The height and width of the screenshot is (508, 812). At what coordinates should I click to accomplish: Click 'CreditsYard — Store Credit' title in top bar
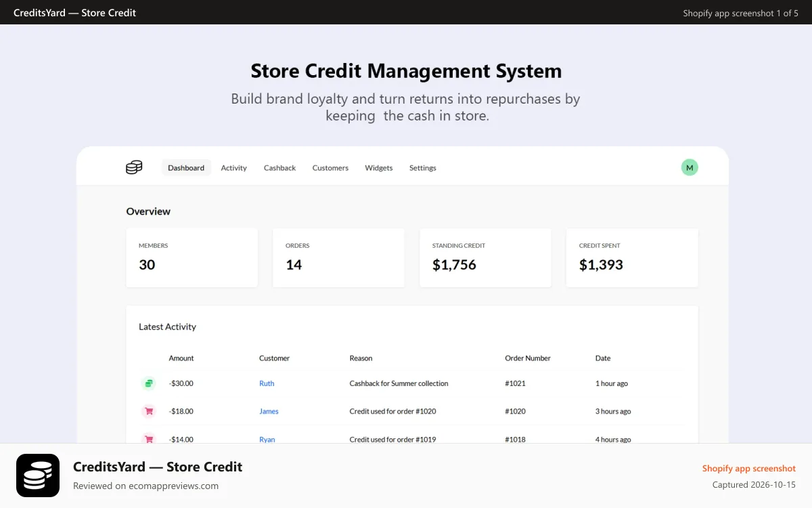point(74,12)
